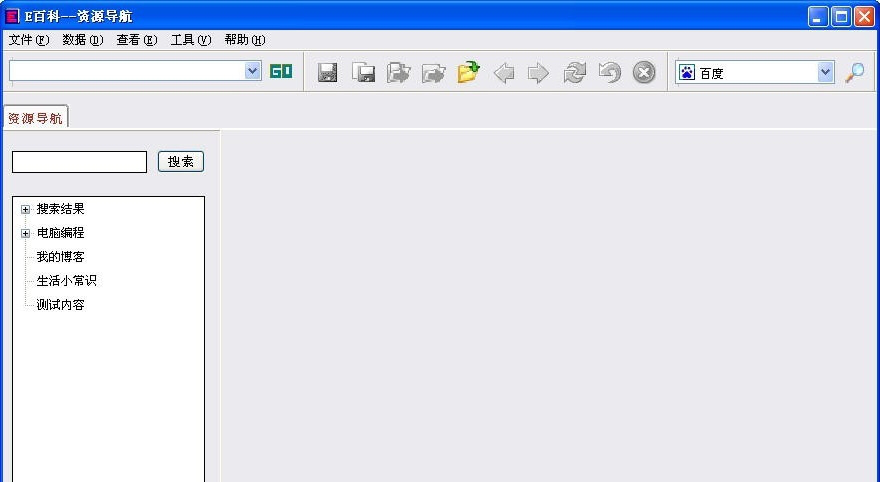Viewport: 880px width, 501px height.
Task: Click the stacked folders export icon
Action: click(398, 72)
